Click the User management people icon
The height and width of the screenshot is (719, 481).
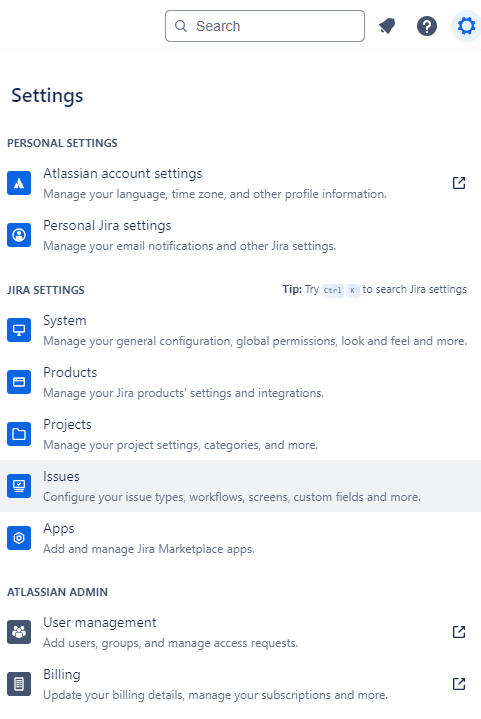(x=19, y=632)
